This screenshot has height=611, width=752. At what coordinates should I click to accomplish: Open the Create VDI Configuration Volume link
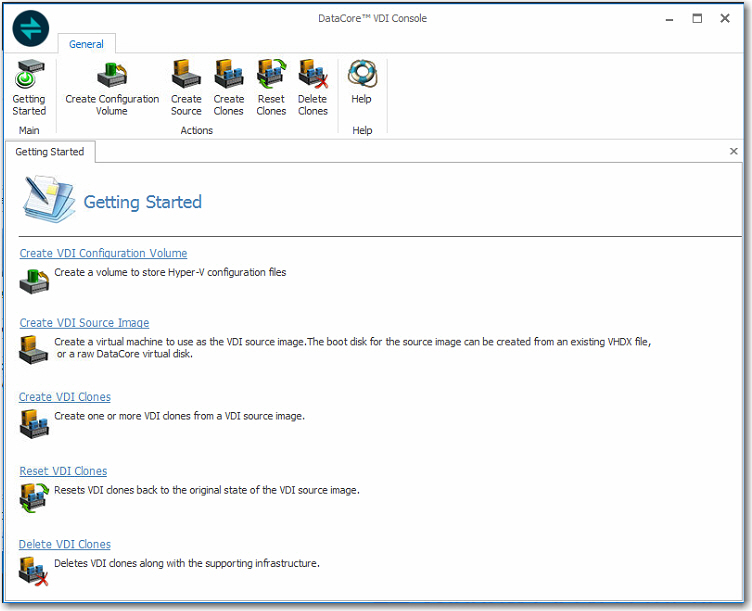[103, 253]
